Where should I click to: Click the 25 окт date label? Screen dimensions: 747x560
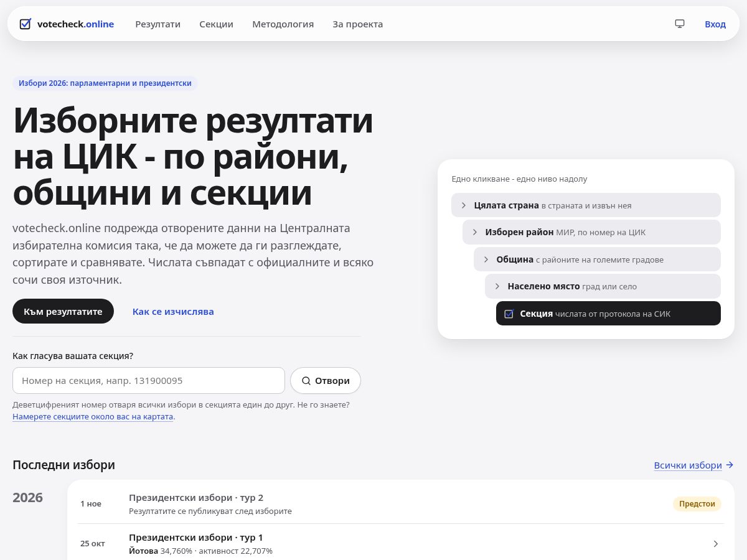click(x=93, y=544)
